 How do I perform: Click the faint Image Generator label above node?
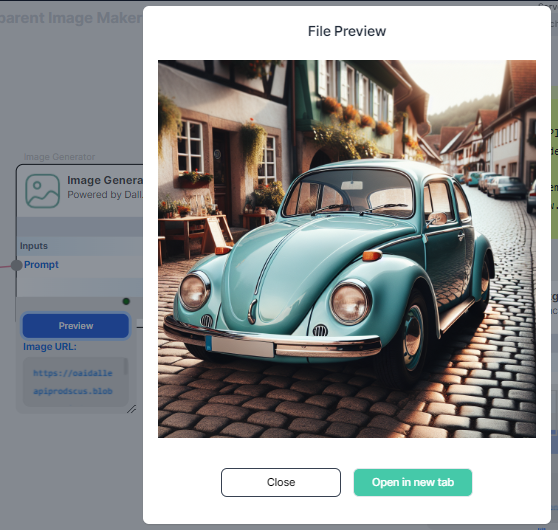click(x=59, y=157)
